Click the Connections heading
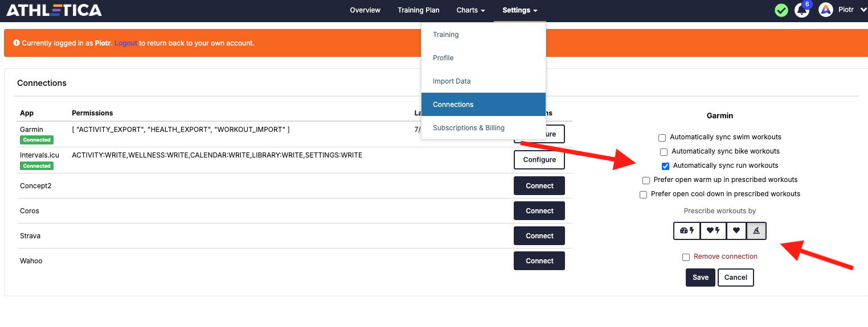This screenshot has width=868, height=327. point(42,83)
